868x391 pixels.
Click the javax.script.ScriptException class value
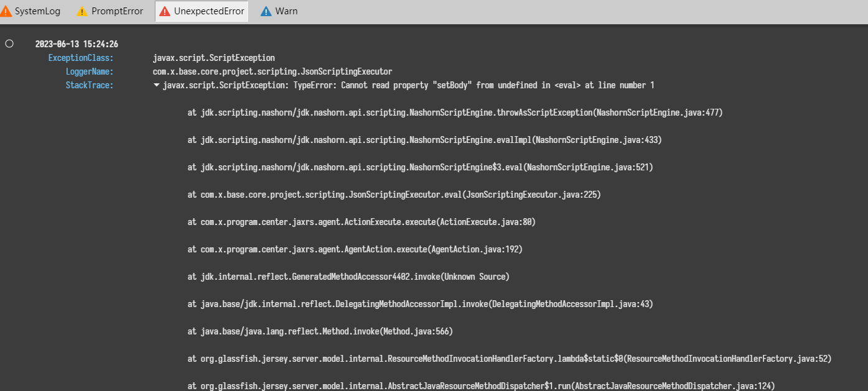213,58
